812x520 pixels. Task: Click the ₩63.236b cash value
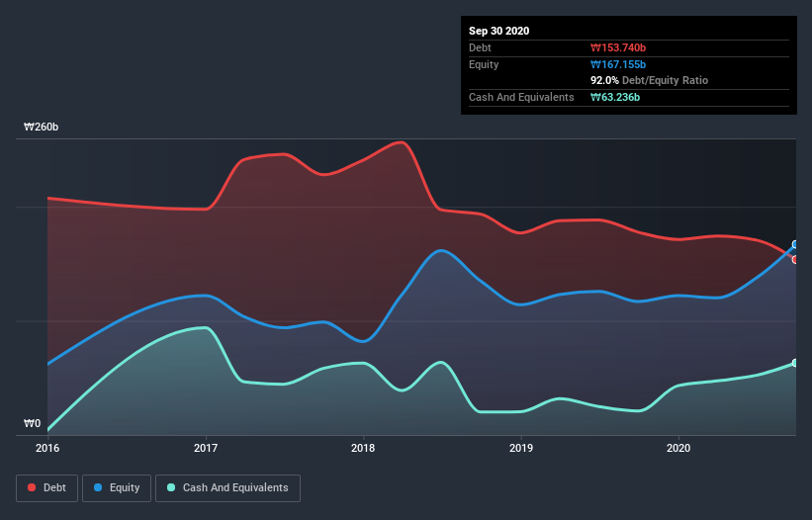click(615, 97)
